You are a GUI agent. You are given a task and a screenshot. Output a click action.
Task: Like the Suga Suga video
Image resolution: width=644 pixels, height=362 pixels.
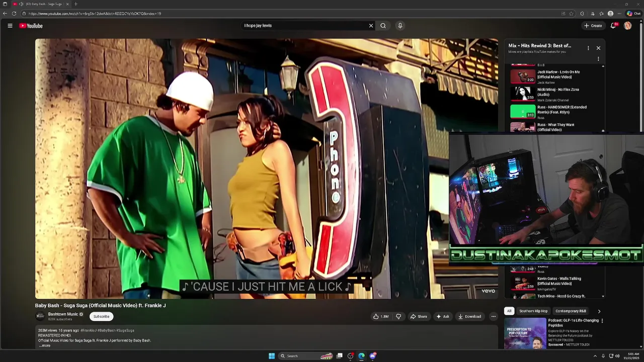pyautogui.click(x=381, y=316)
